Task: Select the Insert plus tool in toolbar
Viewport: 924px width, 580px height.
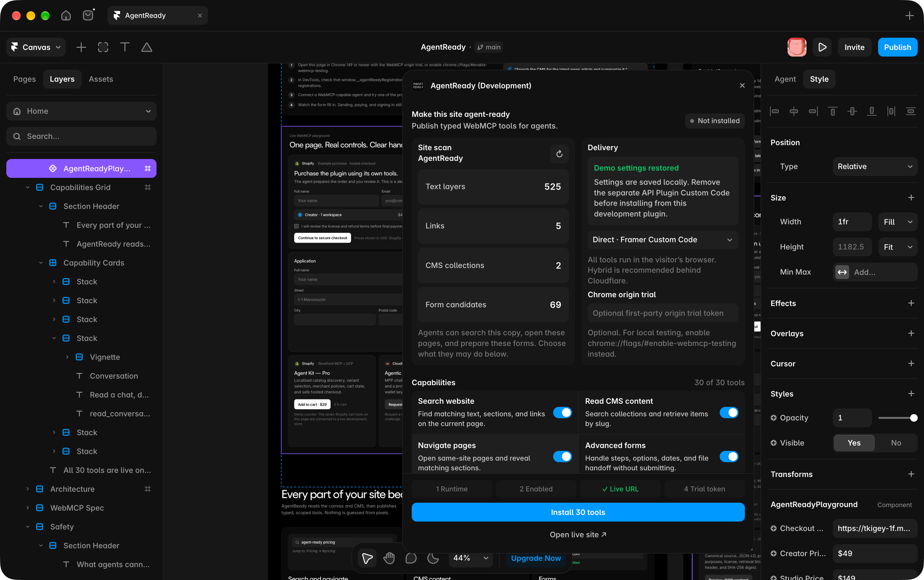Action: pyautogui.click(x=81, y=47)
